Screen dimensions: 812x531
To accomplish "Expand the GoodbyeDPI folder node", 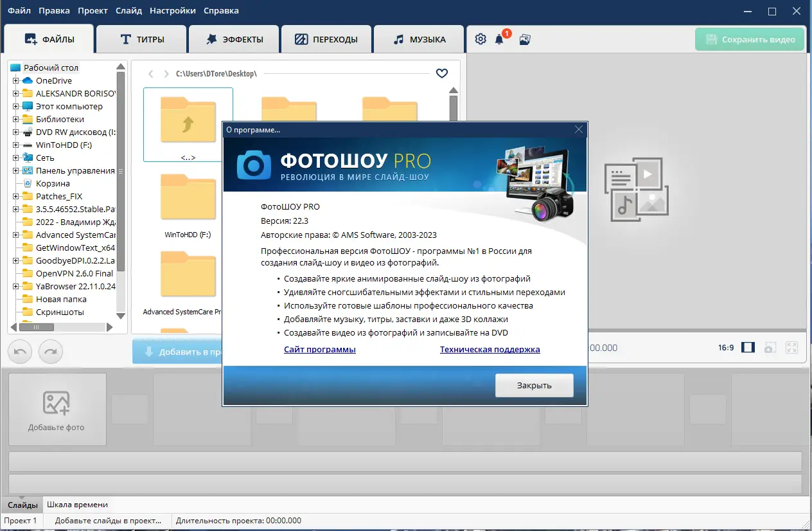I will pos(15,261).
